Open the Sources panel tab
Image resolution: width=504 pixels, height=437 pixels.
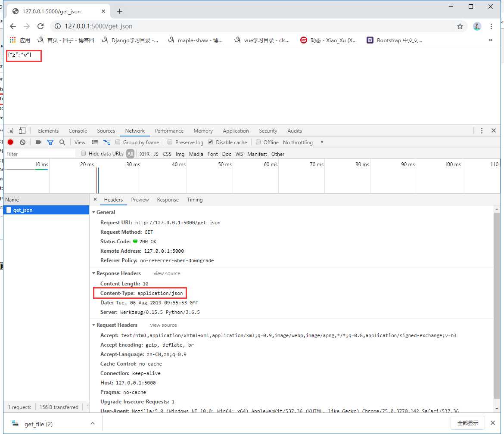pyautogui.click(x=106, y=131)
